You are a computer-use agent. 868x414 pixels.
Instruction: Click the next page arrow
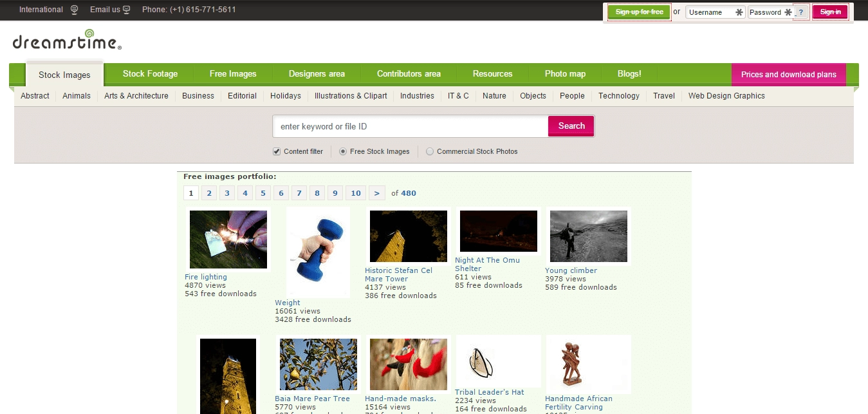pos(377,193)
